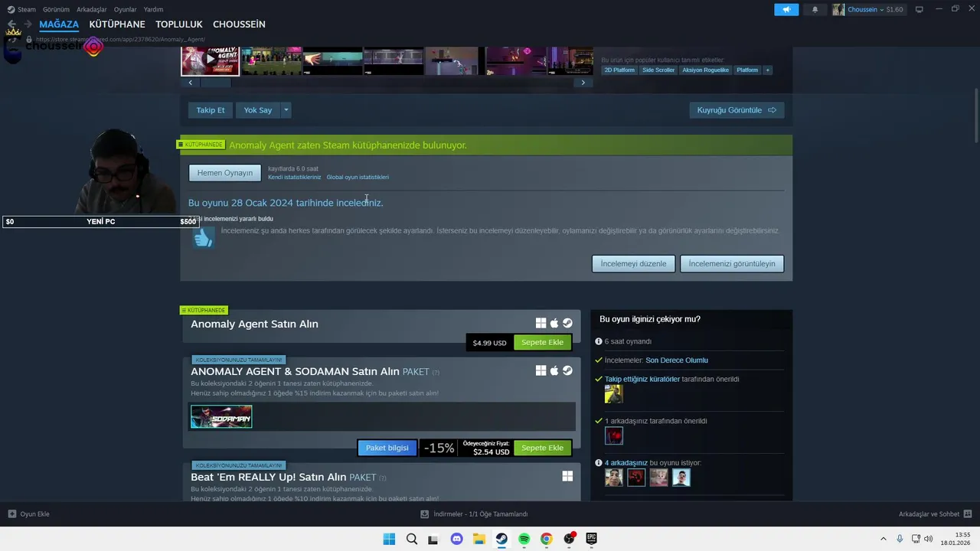Click the Takip ettiğiniz küratörler link
This screenshot has width=980, height=551.
[642, 379]
